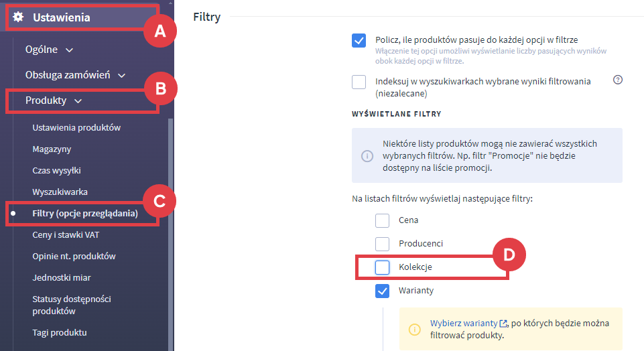This screenshot has width=644, height=351.
Task: Expand the Ogólne settings section
Action: tap(50, 50)
